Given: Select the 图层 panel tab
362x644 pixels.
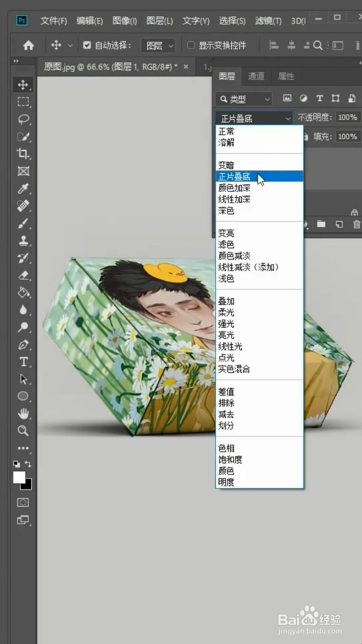Looking at the screenshot, I should (227, 76).
